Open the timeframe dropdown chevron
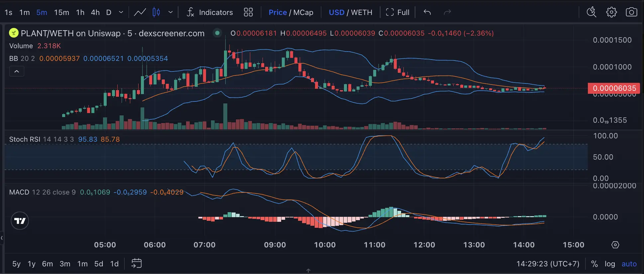The height and width of the screenshot is (274, 644). [x=121, y=13]
